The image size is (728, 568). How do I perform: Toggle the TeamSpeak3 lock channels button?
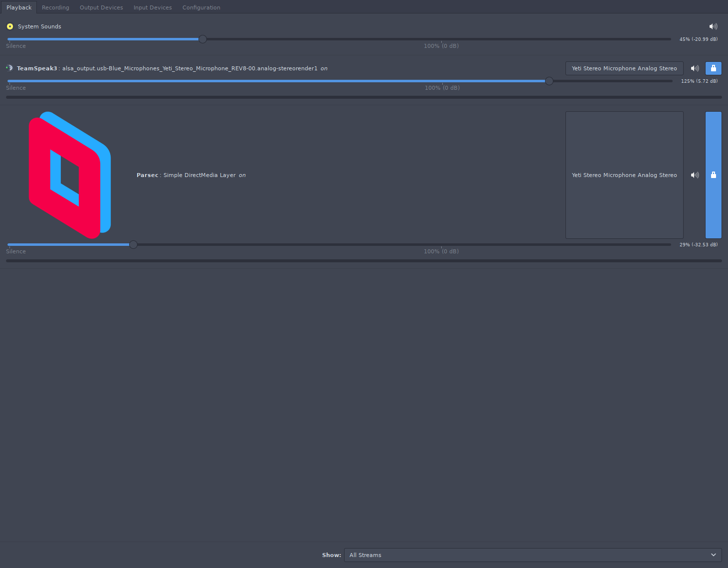tap(713, 68)
